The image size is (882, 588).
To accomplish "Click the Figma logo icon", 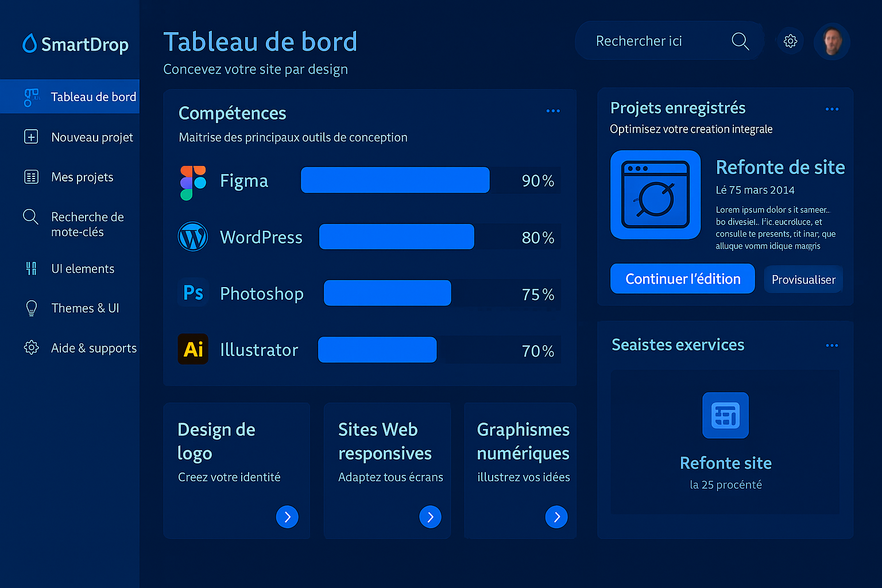I will click(193, 182).
